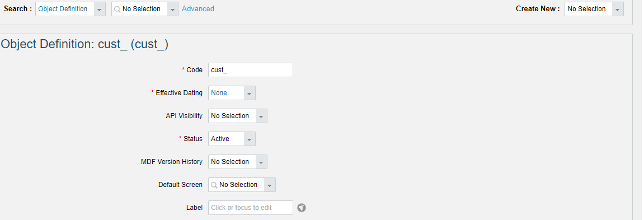644x220 pixels.
Task: Open the Advanced search link
Action: pyautogui.click(x=198, y=8)
